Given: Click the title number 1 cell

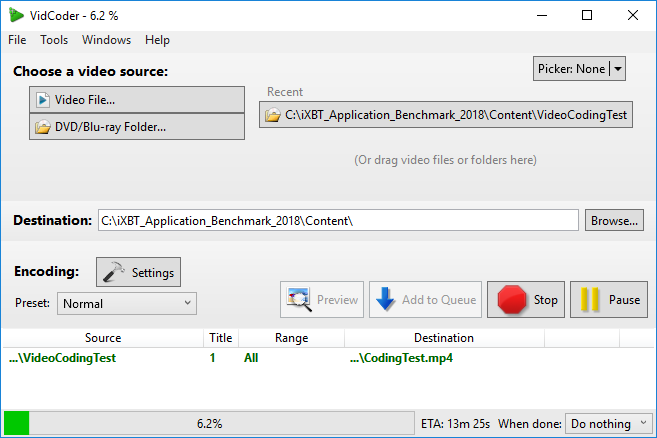Looking at the screenshot, I should (x=212, y=358).
